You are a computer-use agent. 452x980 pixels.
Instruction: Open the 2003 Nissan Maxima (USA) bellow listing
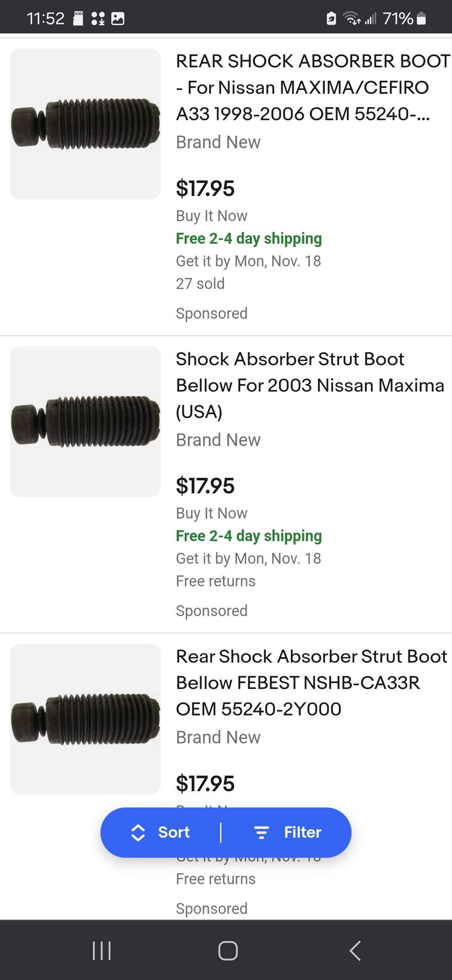pyautogui.click(x=310, y=385)
